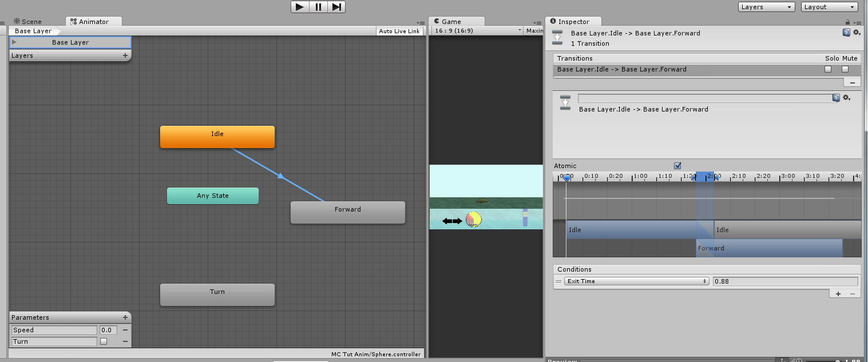Remove transition using the minus button
The height and width of the screenshot is (362, 868).
(x=853, y=82)
